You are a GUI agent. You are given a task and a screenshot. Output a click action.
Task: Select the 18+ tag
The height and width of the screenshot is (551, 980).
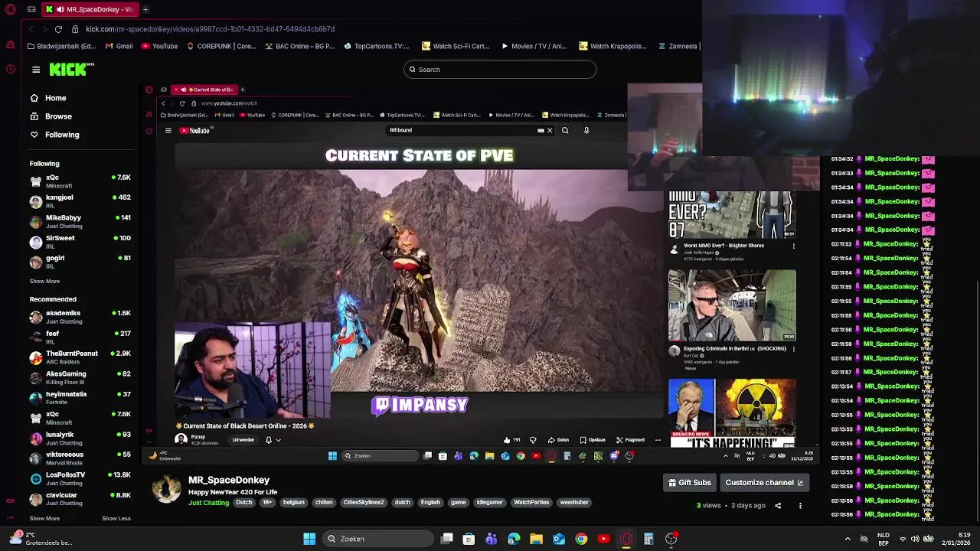(267, 503)
